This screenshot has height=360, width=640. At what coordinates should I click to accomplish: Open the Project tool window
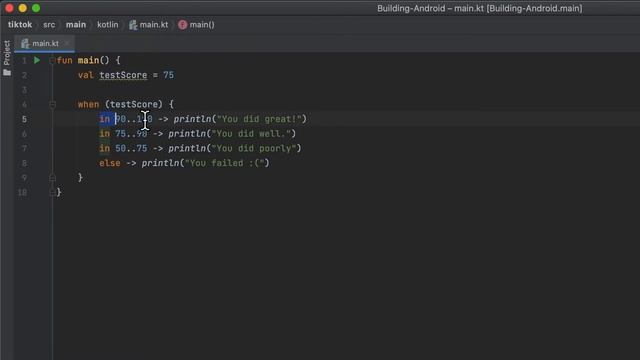[7, 53]
